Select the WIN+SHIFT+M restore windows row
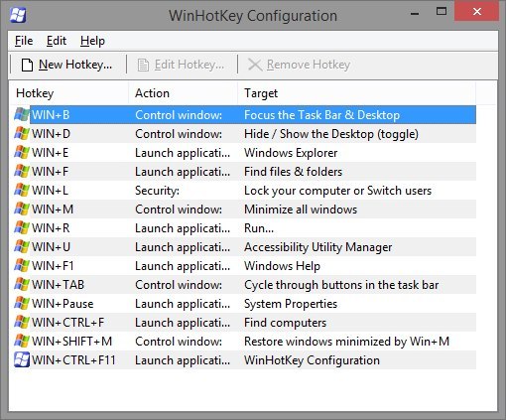This screenshot has height=420, width=506. (245, 342)
